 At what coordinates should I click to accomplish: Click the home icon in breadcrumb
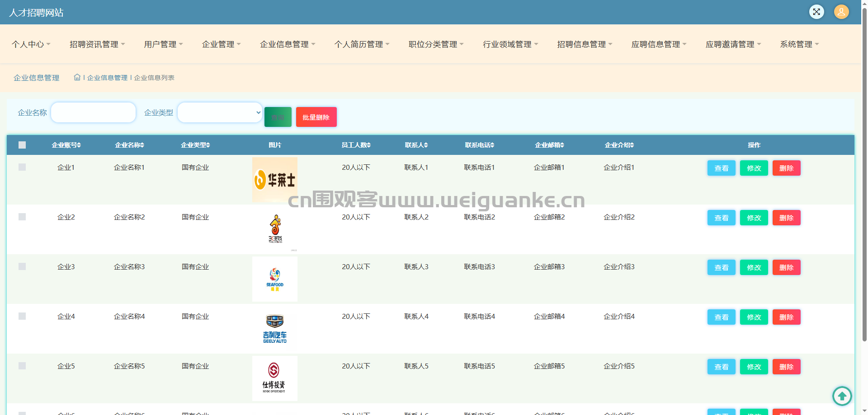tap(77, 77)
